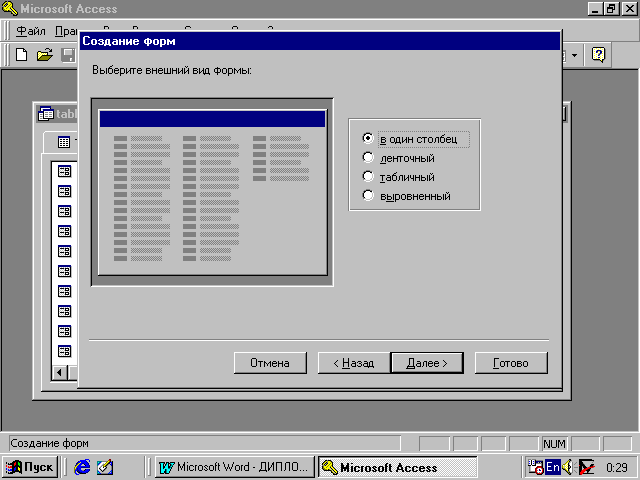Select the "ленточный" layout option
Screen dimensions: 640x480
(369, 158)
